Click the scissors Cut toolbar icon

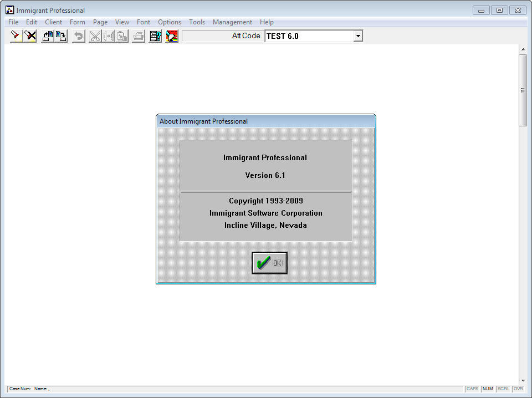click(x=95, y=36)
